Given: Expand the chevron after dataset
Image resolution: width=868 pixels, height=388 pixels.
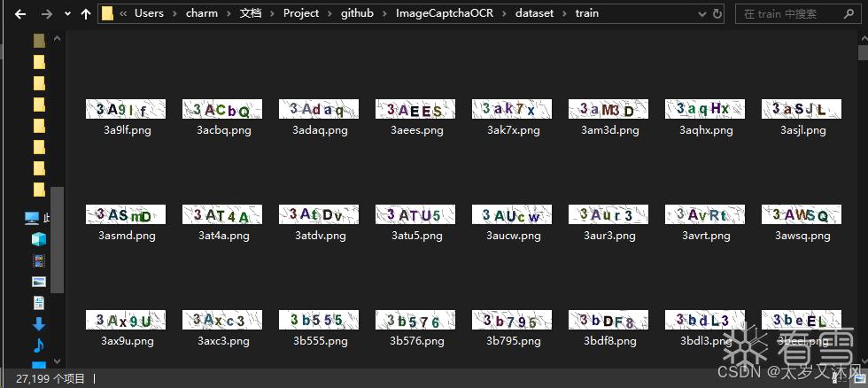Looking at the screenshot, I should click(565, 14).
